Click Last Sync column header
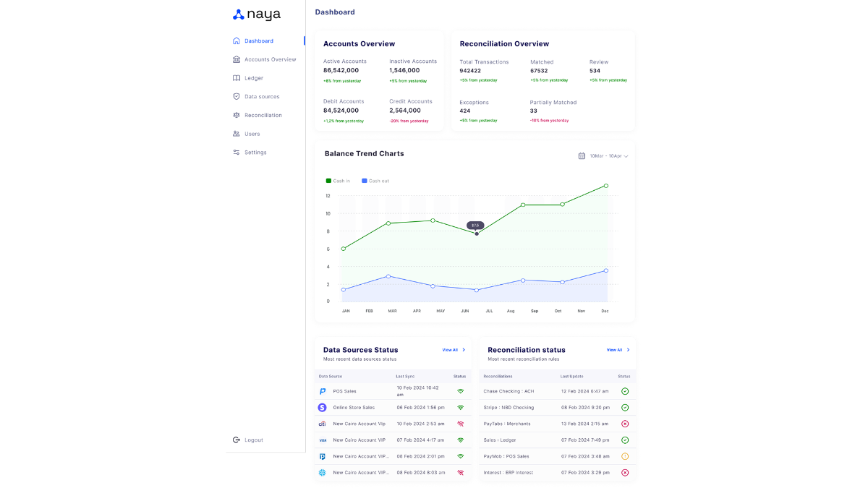The image size is (868, 488). pos(405,376)
